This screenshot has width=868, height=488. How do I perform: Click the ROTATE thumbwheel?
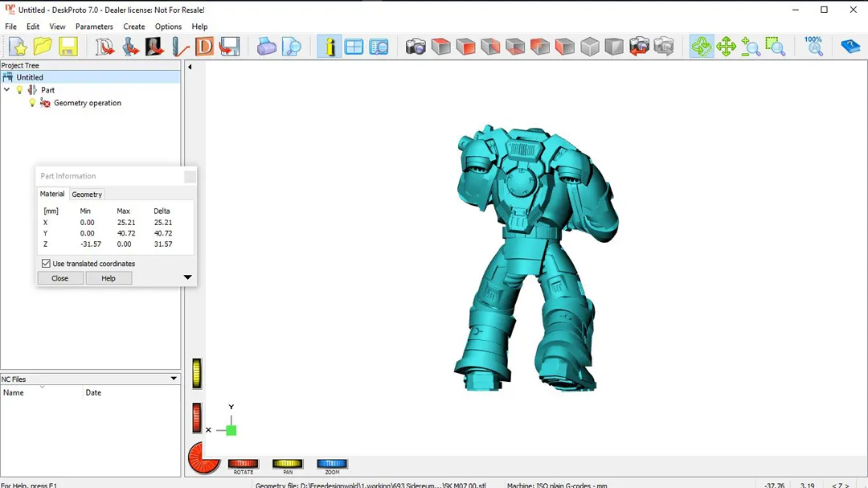click(x=243, y=464)
